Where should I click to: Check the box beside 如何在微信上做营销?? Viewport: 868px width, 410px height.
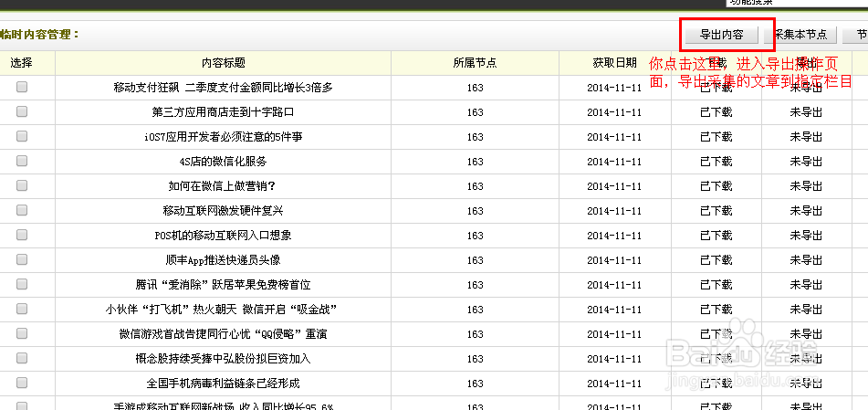[x=22, y=185]
